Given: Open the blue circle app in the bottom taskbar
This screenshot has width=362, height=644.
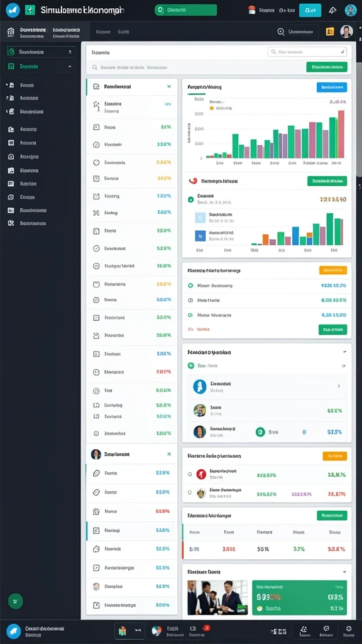Looking at the screenshot, I should [13, 631].
